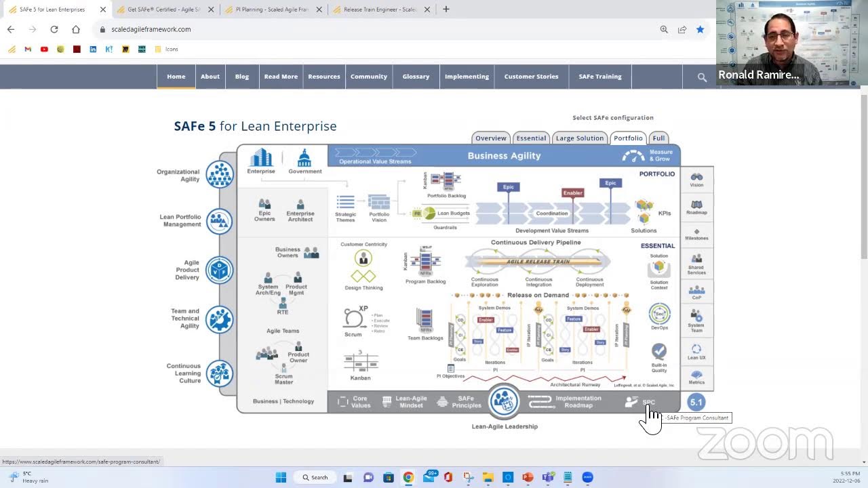This screenshot has width=868, height=488.
Task: Open the Continuous Learning Culture icon
Action: tap(219, 373)
